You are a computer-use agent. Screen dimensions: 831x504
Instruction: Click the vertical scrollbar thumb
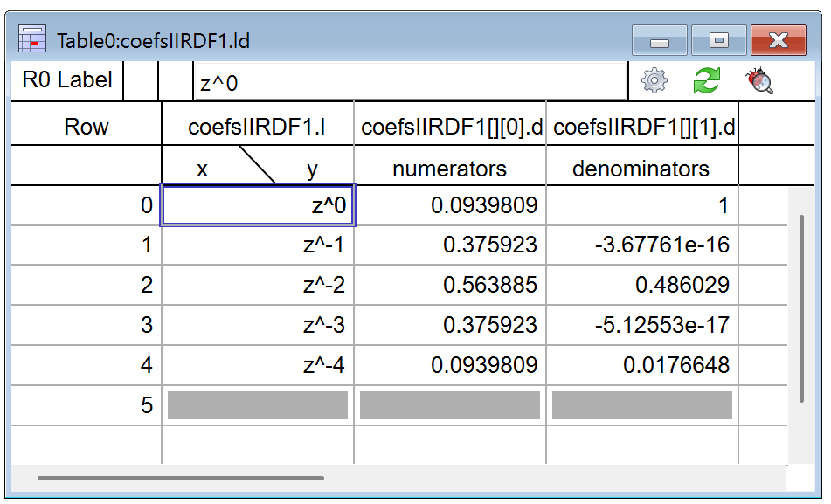click(x=801, y=307)
